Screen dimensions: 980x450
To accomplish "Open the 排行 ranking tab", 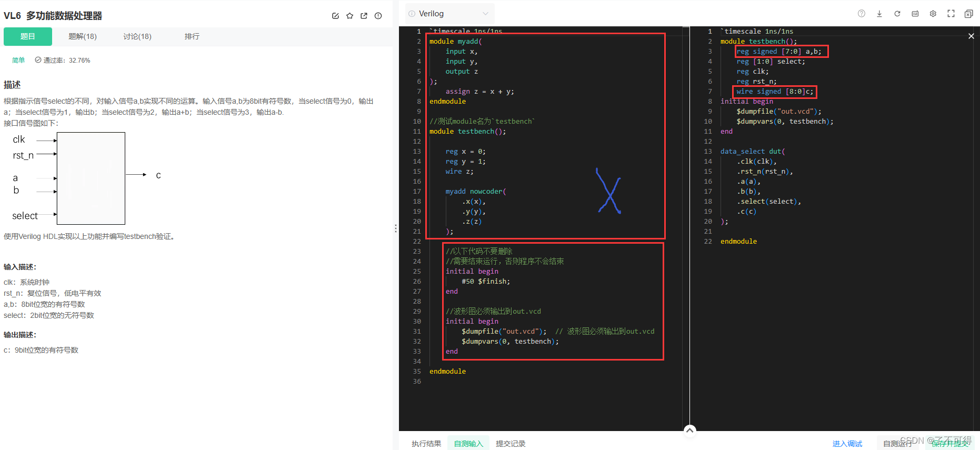I will pyautogui.click(x=192, y=36).
